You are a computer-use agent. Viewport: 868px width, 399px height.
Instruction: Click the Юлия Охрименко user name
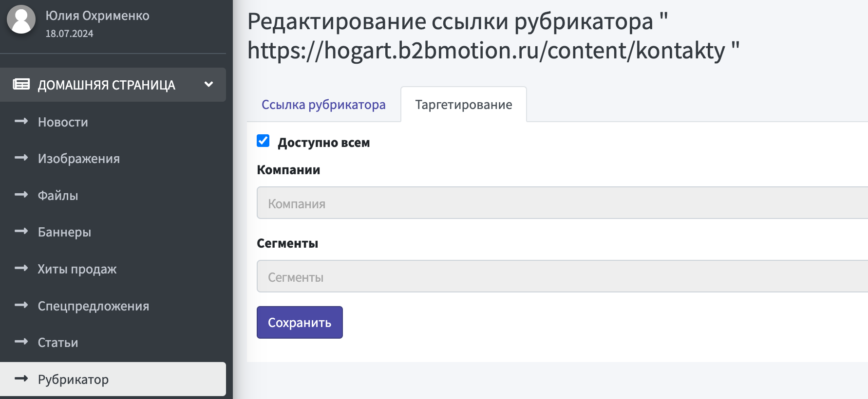pyautogui.click(x=97, y=16)
